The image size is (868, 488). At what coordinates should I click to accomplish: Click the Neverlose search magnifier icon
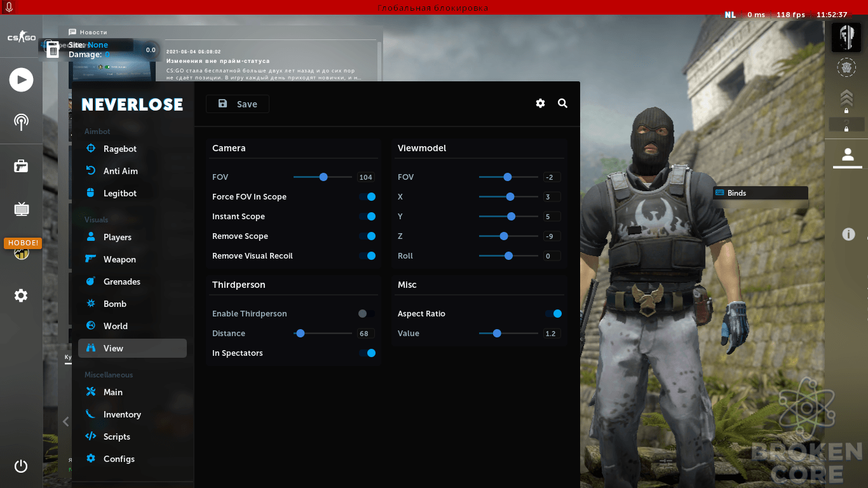point(562,103)
